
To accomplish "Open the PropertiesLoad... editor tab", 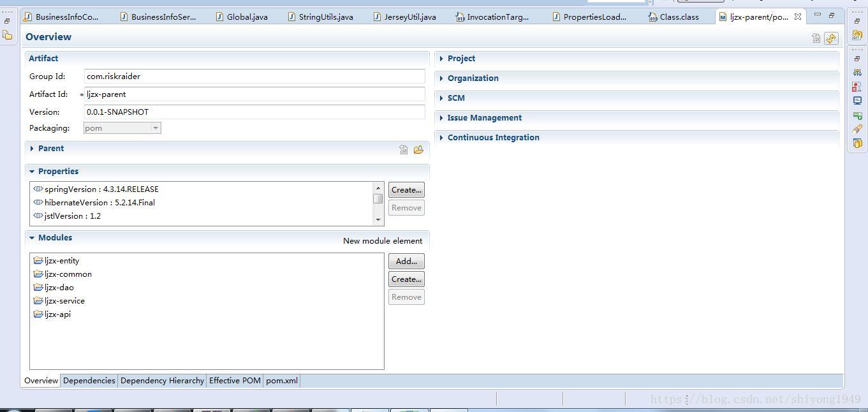I will point(589,17).
